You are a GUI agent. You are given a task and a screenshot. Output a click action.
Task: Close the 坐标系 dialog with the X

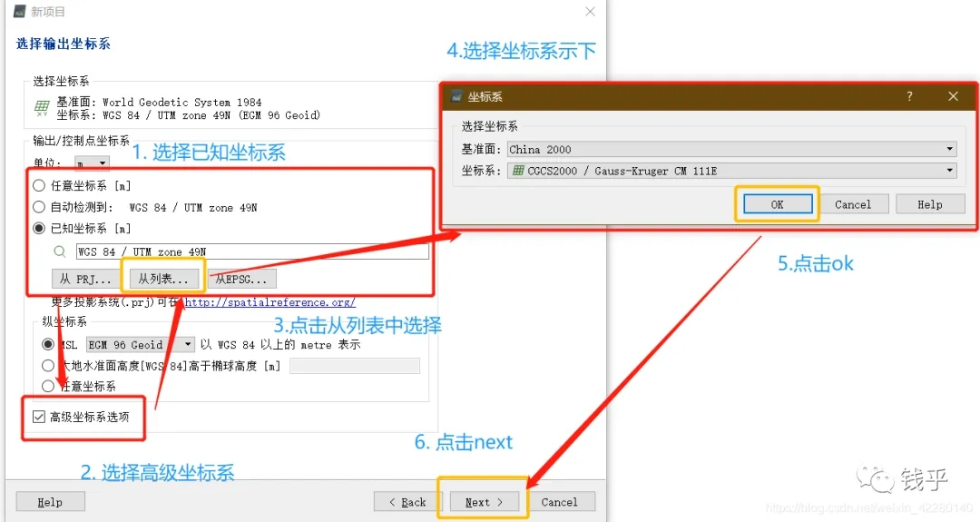pos(953,96)
